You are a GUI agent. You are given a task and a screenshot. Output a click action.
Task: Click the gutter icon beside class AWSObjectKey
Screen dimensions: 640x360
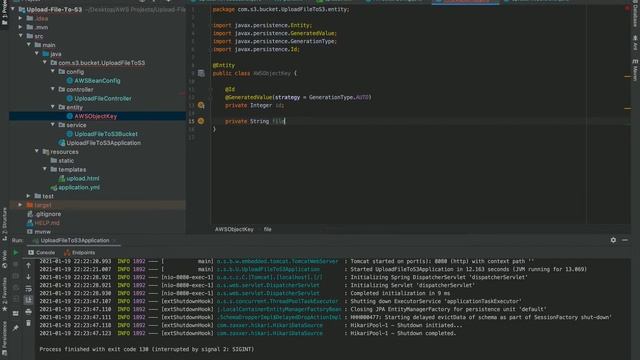pos(201,73)
